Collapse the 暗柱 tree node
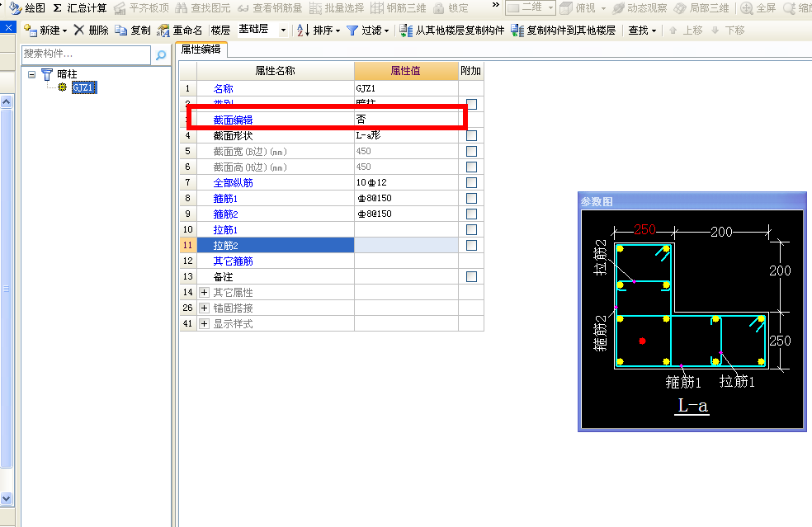812x527 pixels. click(x=31, y=74)
